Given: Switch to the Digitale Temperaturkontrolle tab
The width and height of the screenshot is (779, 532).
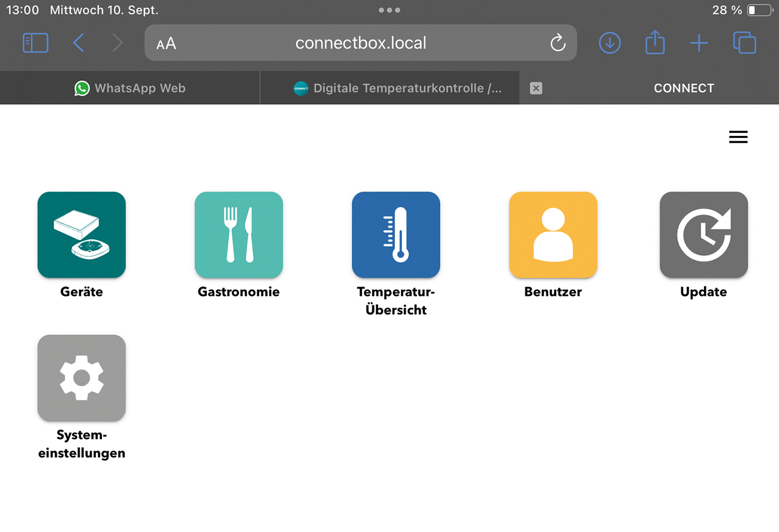Looking at the screenshot, I should [x=397, y=88].
